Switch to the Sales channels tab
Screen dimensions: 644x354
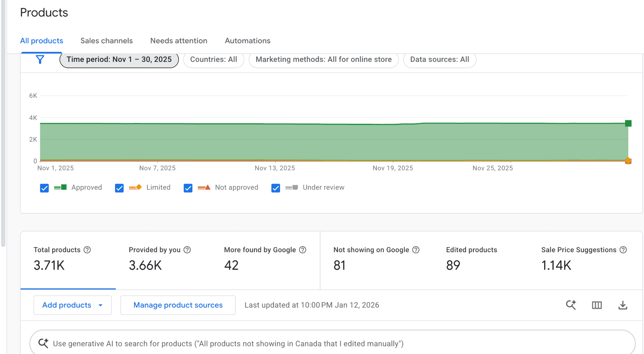107,41
